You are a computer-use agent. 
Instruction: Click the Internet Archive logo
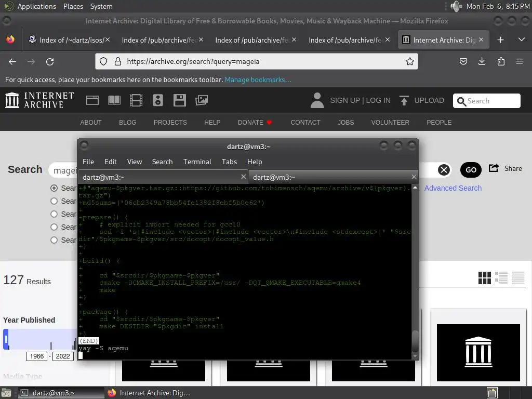tap(39, 100)
